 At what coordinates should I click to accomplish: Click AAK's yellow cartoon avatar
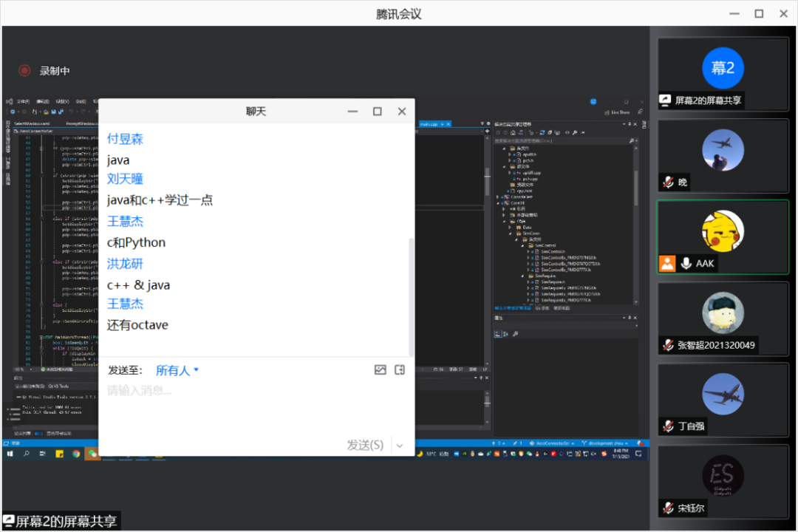click(x=722, y=231)
